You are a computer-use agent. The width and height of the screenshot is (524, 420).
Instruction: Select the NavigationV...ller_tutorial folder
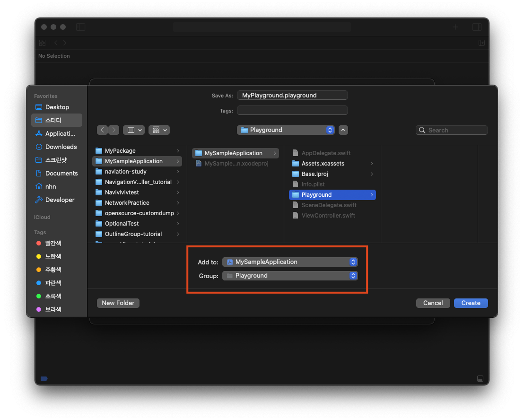(x=137, y=182)
